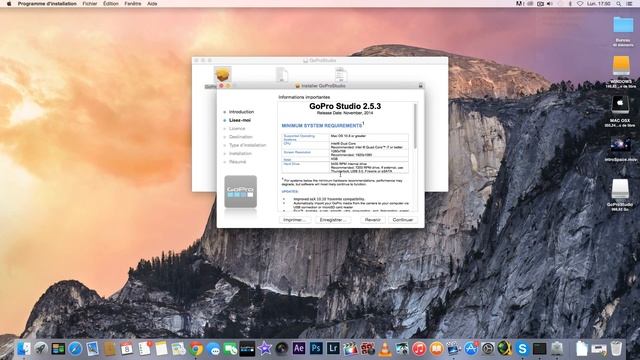Click the Revenir button
This screenshot has width=640, height=360.
tap(372, 220)
